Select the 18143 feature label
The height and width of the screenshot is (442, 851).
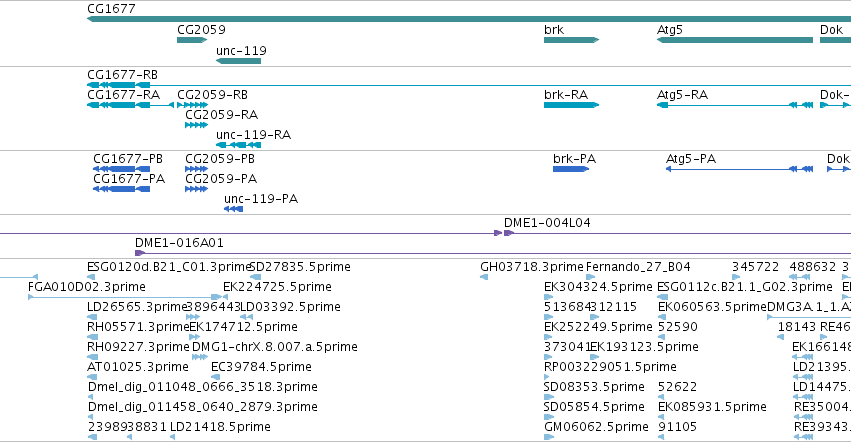[797, 327]
